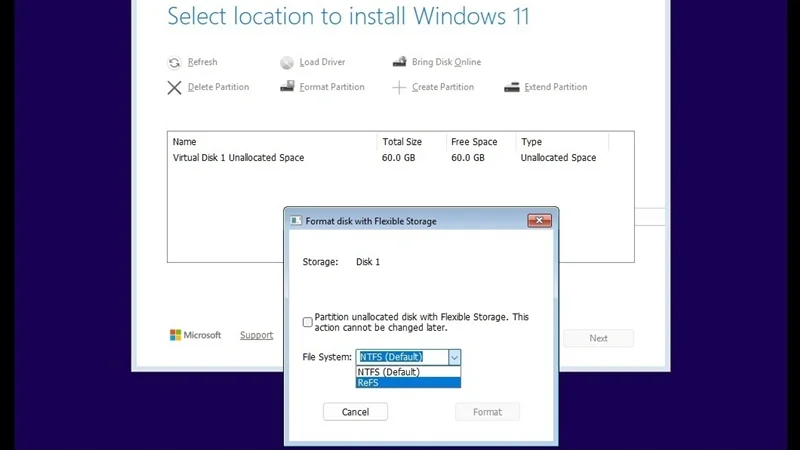Click the Extend Partition icon

click(512, 87)
